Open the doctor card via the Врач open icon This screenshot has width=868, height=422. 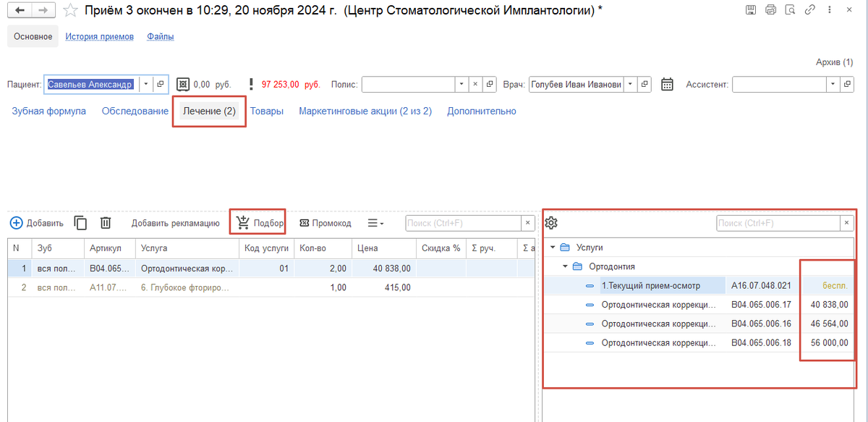tap(644, 84)
